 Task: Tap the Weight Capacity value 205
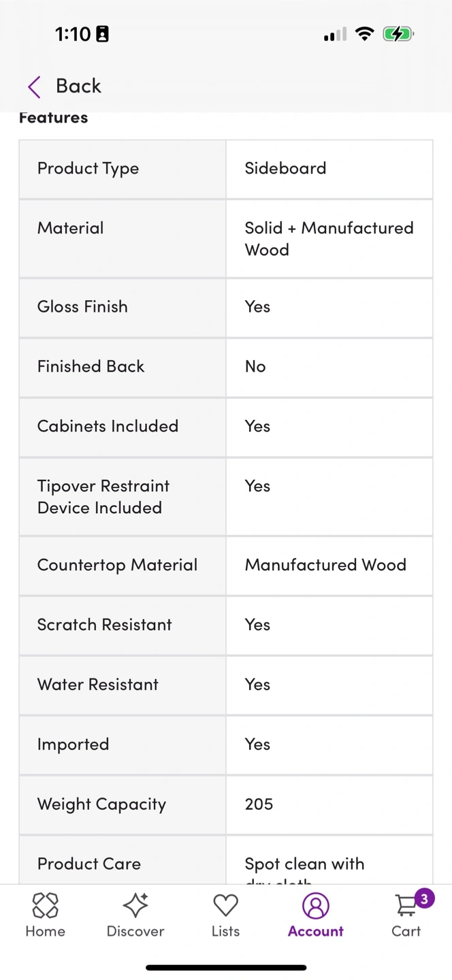(259, 804)
